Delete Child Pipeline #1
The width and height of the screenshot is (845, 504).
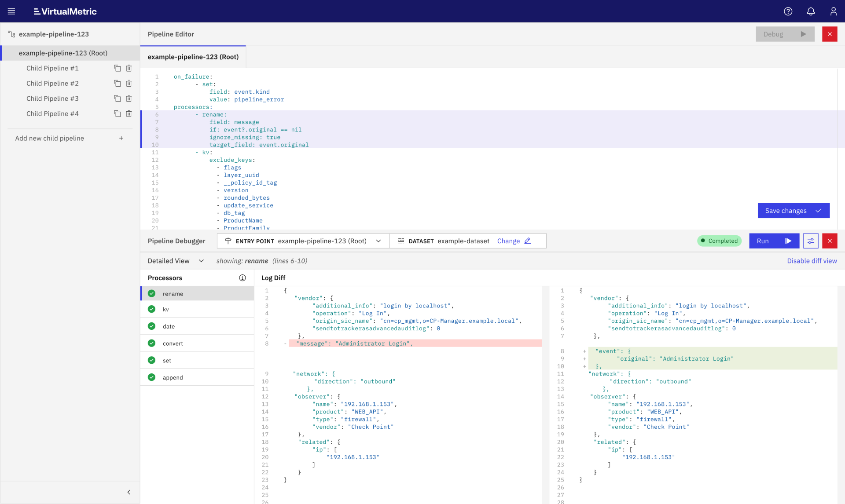129,68
